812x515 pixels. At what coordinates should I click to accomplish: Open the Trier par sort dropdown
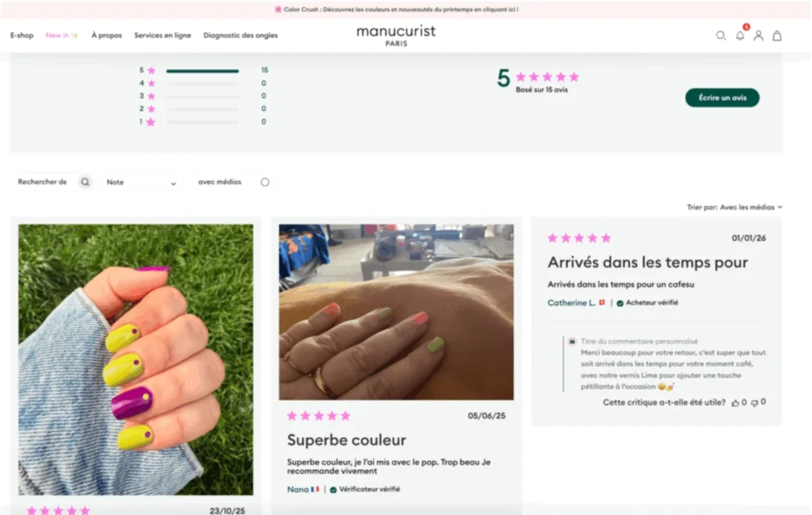(734, 207)
